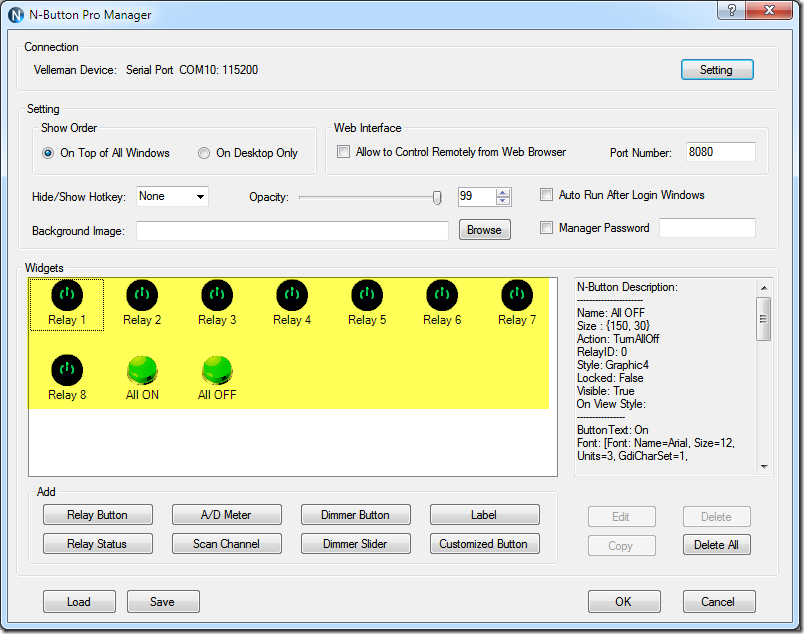Click Browse for background image
This screenshot has height=634, width=804.
485,230
